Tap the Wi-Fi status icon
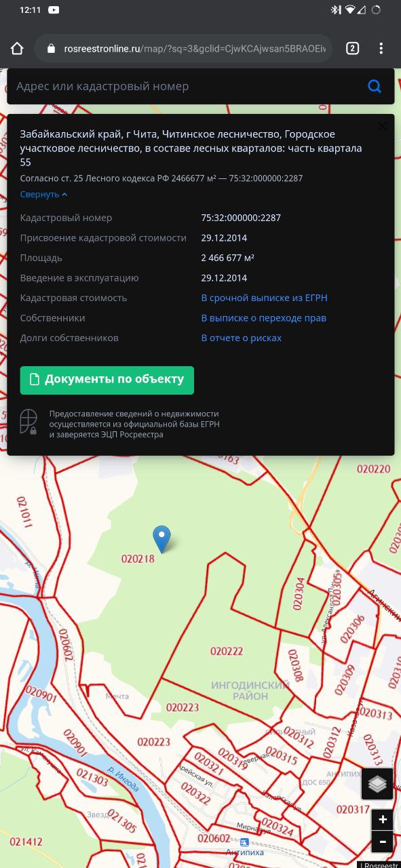The width and height of the screenshot is (401, 868). click(x=350, y=10)
